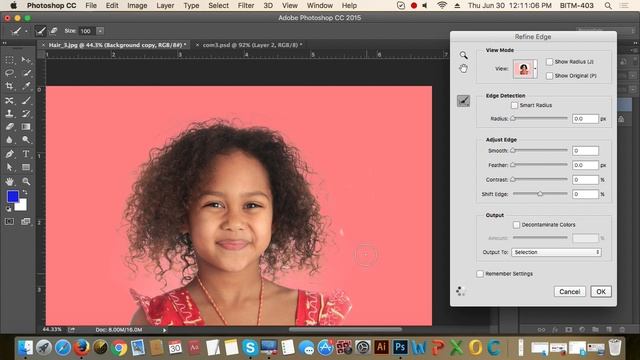Click the brush Size input field
Image resolution: width=640 pixels, height=360 pixels.
click(87, 31)
